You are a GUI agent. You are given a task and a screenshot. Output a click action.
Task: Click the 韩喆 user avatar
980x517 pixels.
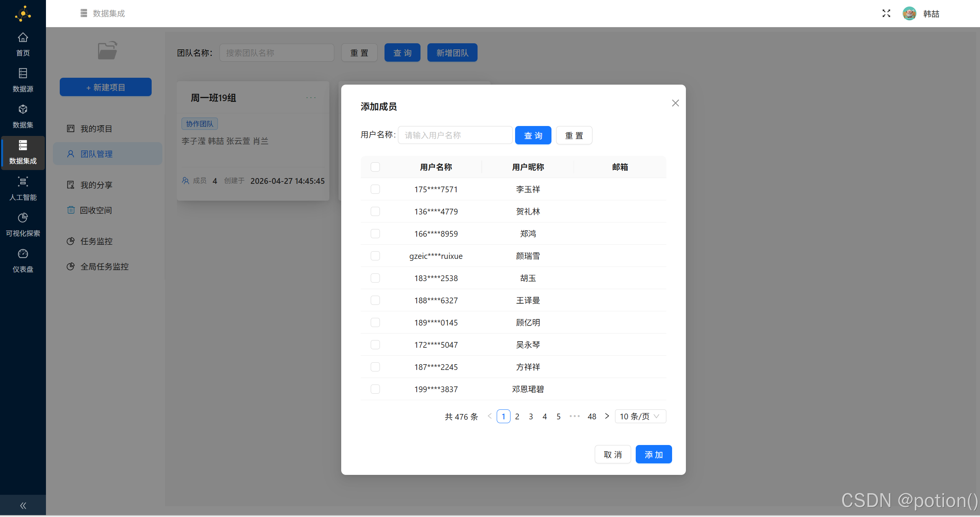tap(910, 13)
